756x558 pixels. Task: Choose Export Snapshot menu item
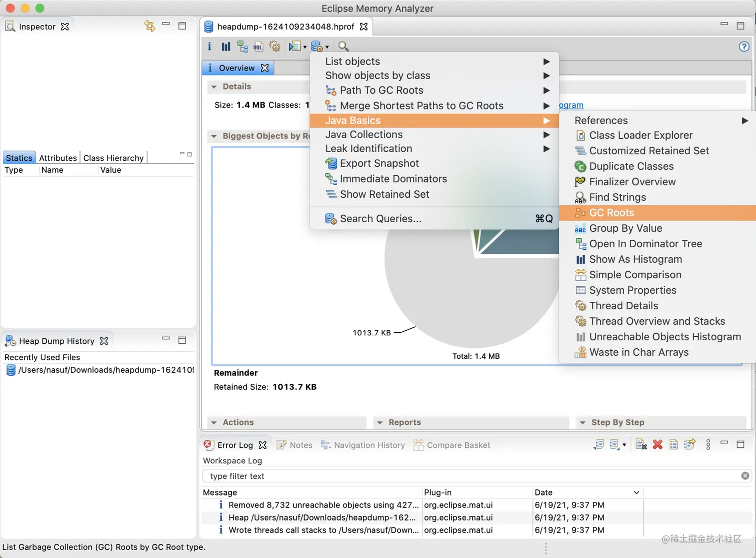[x=434, y=163]
